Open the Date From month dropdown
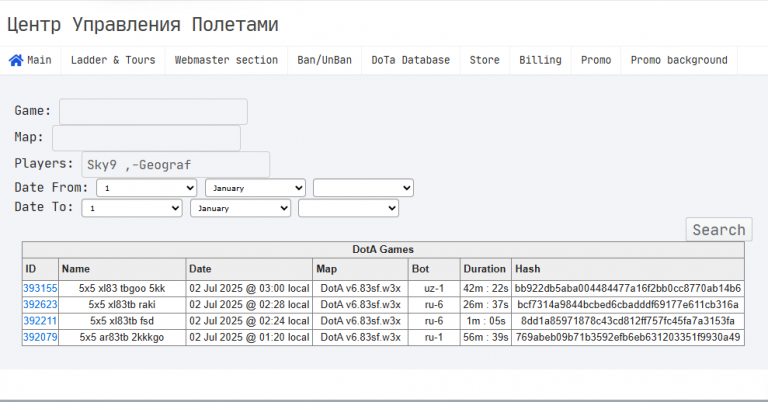Viewport: 768px width, 402px height. pos(255,188)
